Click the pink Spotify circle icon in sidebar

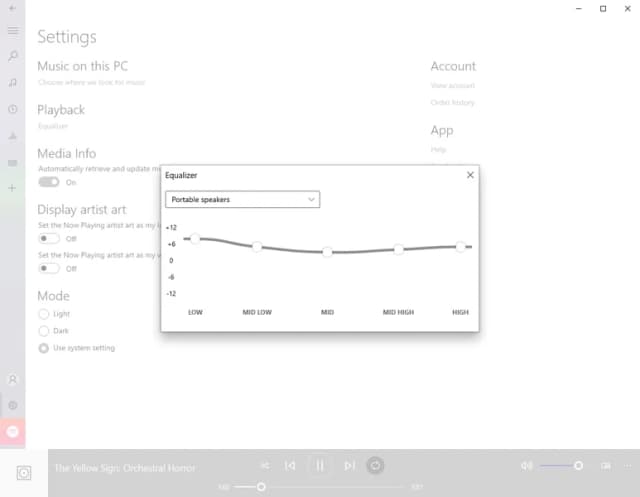tap(13, 431)
